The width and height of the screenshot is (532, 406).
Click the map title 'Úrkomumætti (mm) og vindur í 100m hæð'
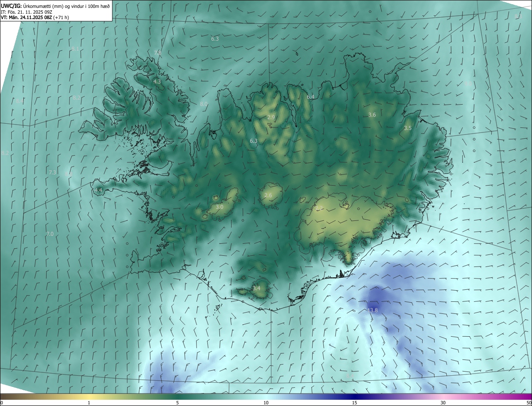66,5
